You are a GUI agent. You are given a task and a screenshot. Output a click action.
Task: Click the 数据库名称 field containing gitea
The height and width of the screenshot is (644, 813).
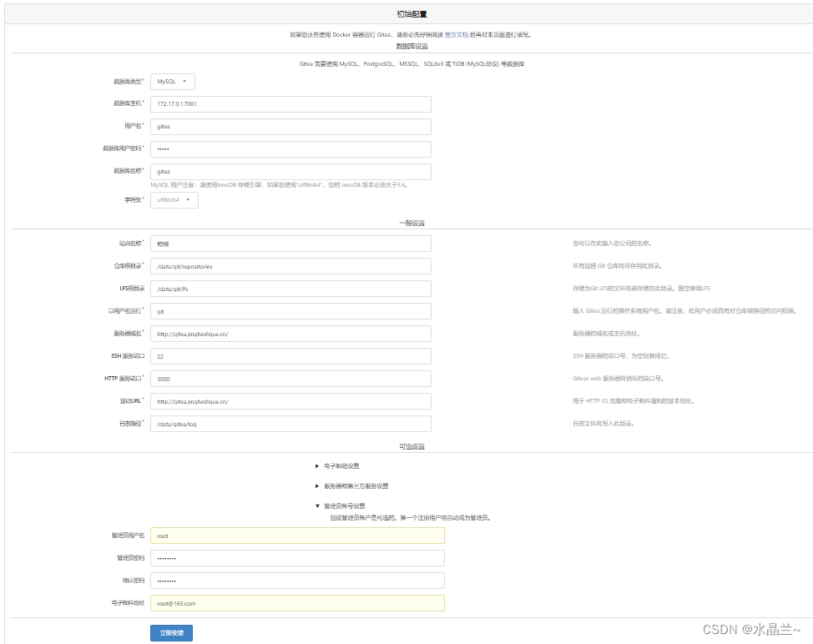pyautogui.click(x=290, y=172)
